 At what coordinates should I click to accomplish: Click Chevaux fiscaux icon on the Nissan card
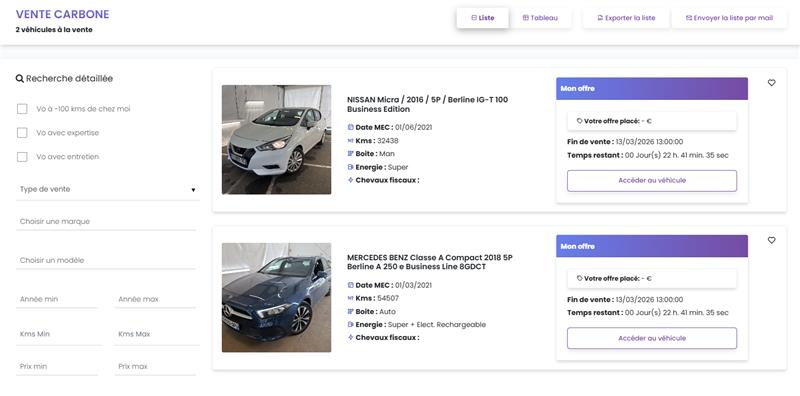tap(351, 180)
